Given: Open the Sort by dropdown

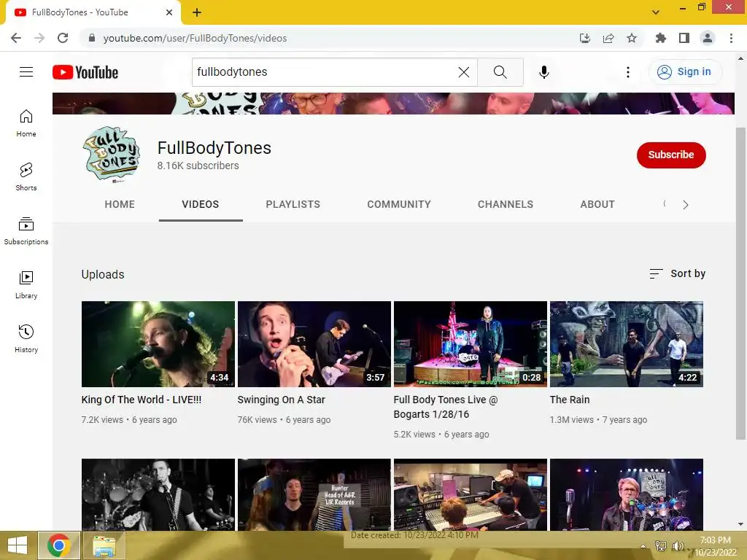Looking at the screenshot, I should click(677, 274).
